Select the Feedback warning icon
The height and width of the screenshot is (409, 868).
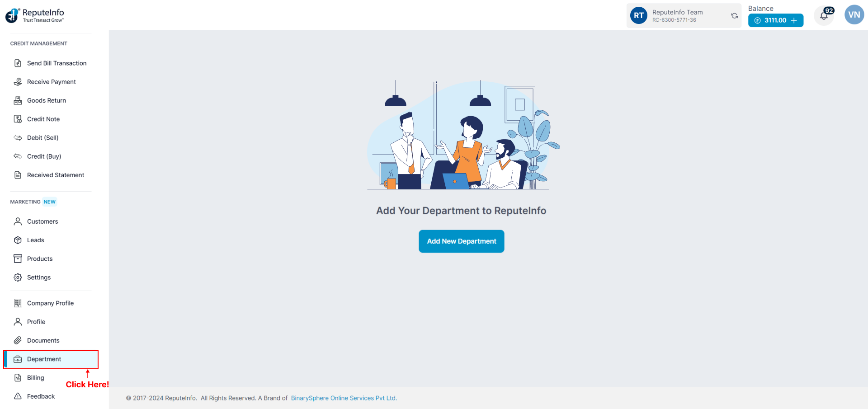coord(18,396)
